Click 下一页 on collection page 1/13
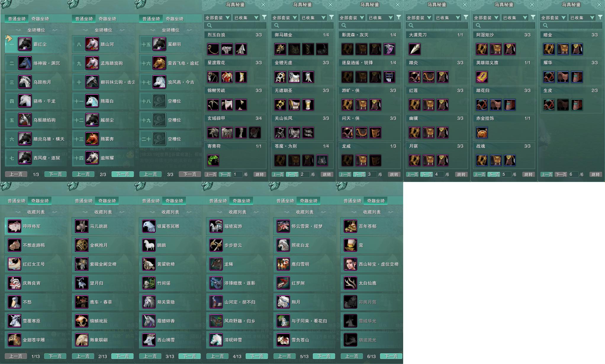Image resolution: width=605 pixels, height=364 pixels. click(55, 356)
